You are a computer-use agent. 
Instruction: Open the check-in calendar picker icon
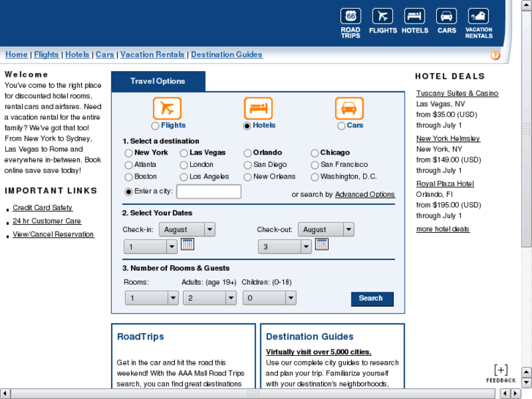click(187, 245)
